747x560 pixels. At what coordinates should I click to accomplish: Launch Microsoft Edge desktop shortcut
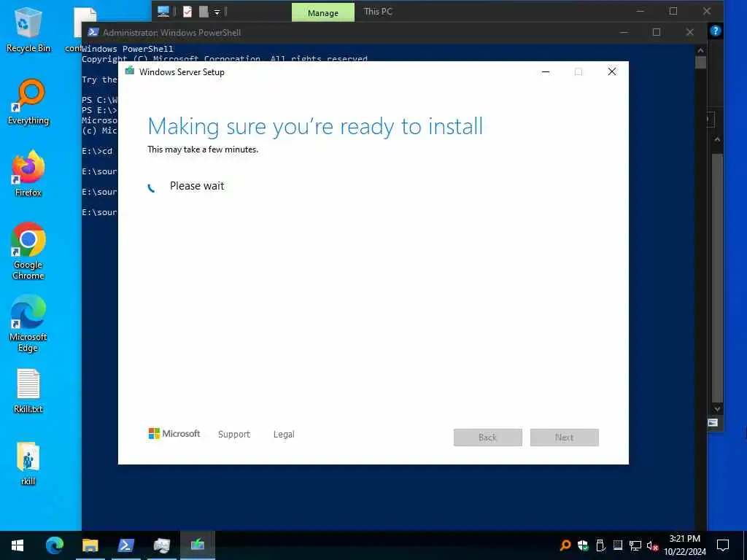pyautogui.click(x=28, y=323)
